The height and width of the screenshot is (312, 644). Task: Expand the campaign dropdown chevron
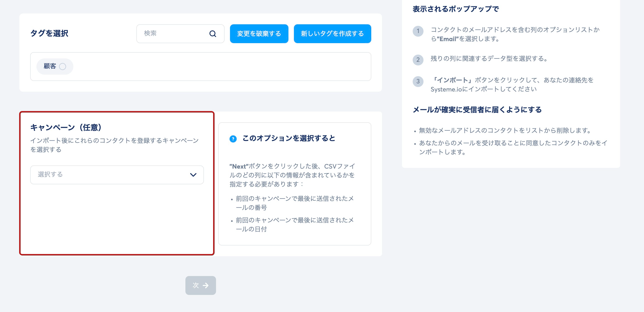tap(193, 175)
